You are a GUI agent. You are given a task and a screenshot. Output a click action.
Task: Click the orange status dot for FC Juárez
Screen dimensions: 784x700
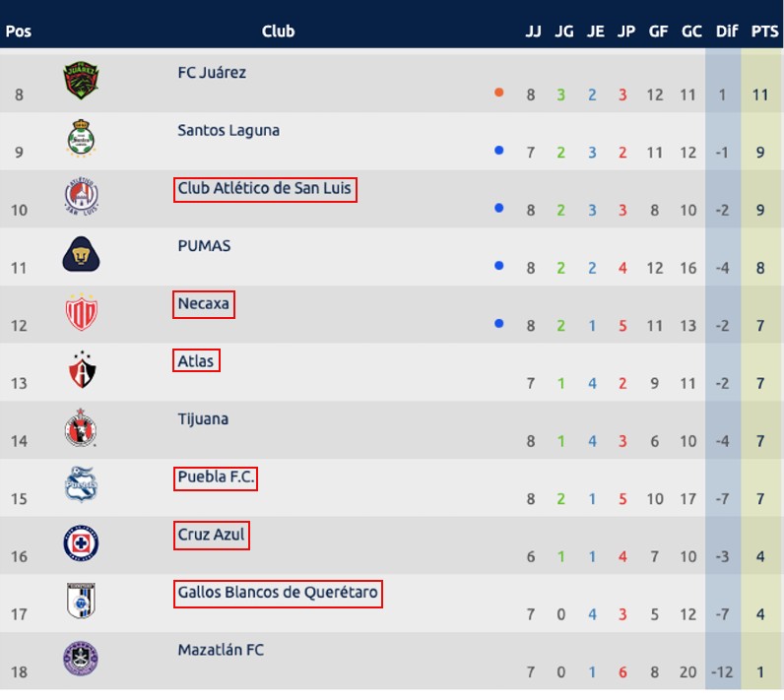tap(498, 93)
